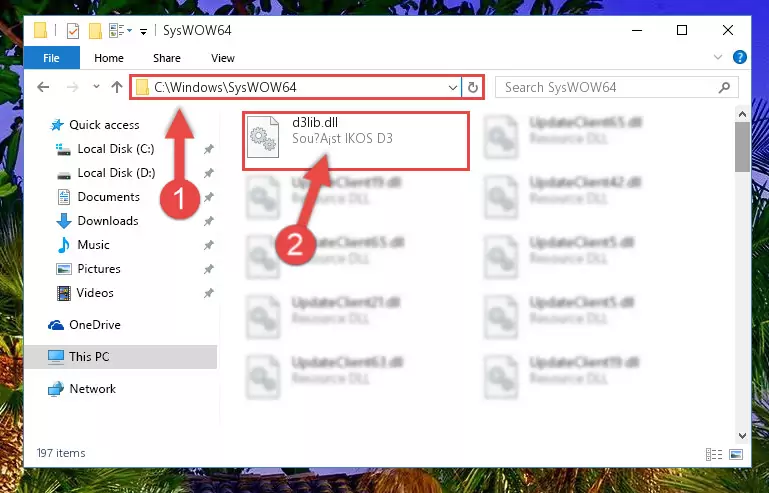
Task: Maximize the SysWOW64 window
Action: [x=682, y=30]
